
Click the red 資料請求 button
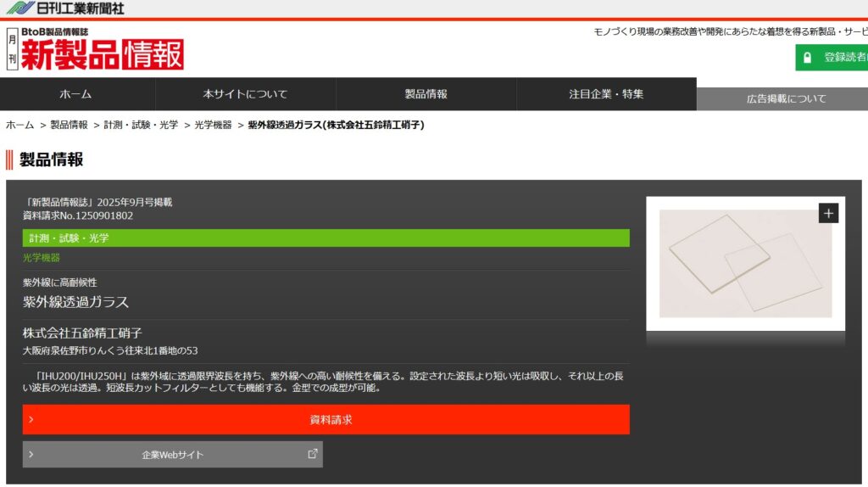click(326, 419)
